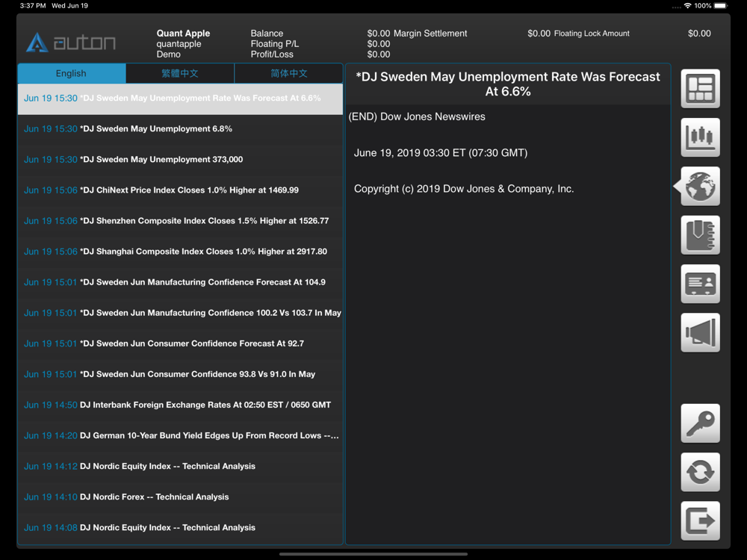
Task: Tap the Wi-Fi status icon
Action: tap(687, 6)
